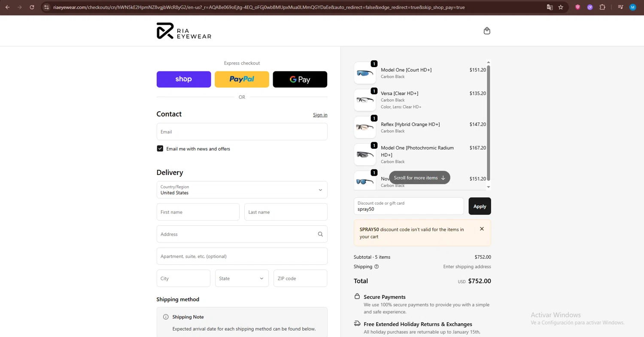Image resolution: width=644 pixels, height=337 pixels.
Task: Click the Shipping Note info icon
Action: (x=166, y=317)
